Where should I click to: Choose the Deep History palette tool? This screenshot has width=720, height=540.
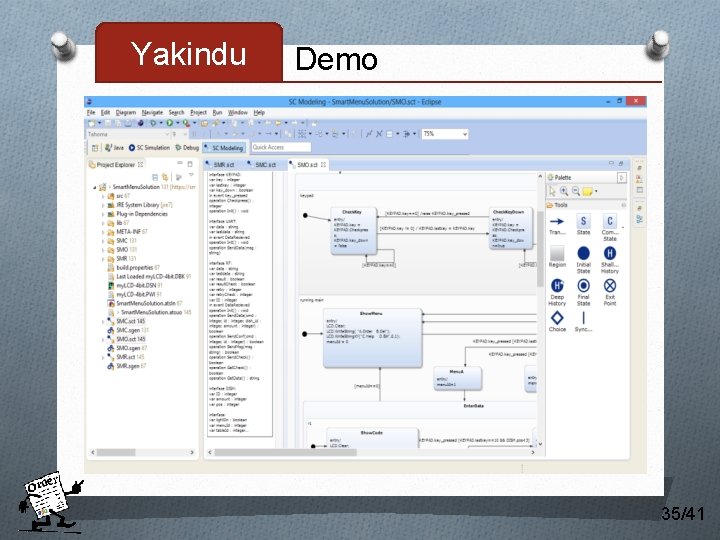(557, 292)
